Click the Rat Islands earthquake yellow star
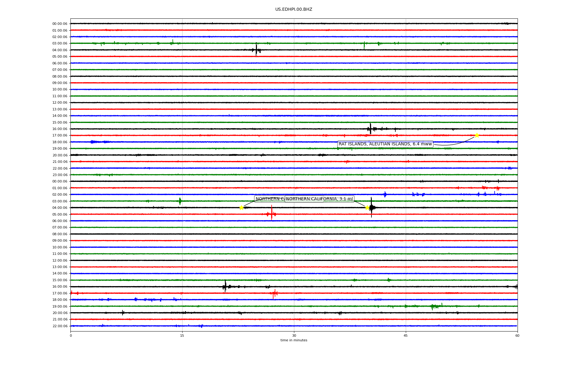The width and height of the screenshot is (588, 368). 477,135
